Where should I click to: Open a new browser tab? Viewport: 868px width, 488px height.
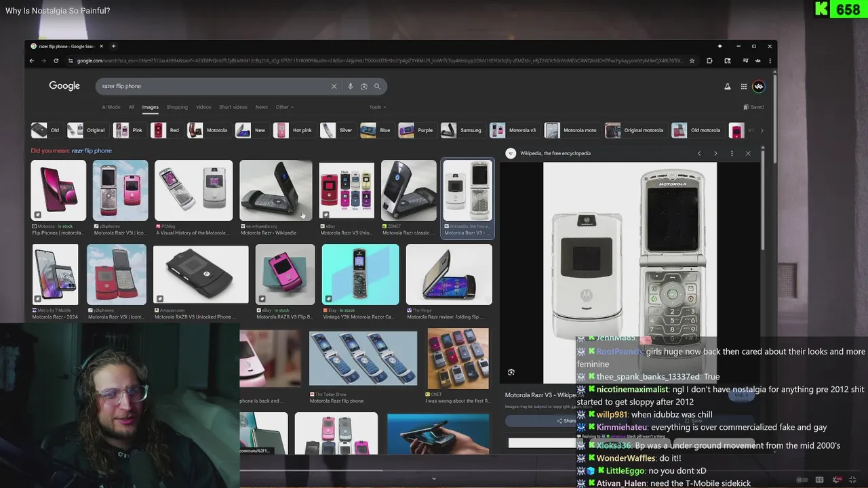point(113,46)
